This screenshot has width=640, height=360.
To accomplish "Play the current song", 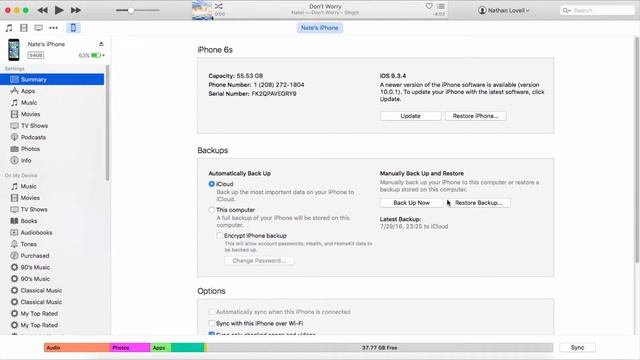I will [59, 10].
